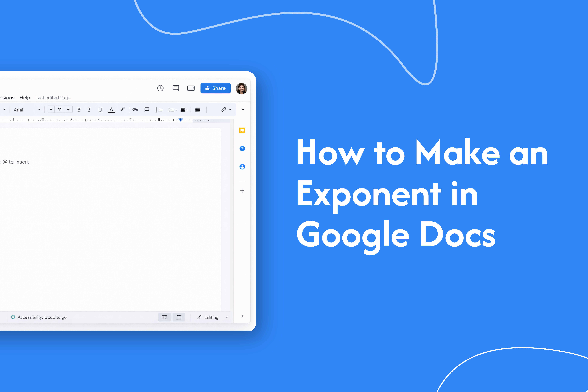Image resolution: width=588 pixels, height=392 pixels.
Task: Open the comment history panel
Action: (x=175, y=88)
